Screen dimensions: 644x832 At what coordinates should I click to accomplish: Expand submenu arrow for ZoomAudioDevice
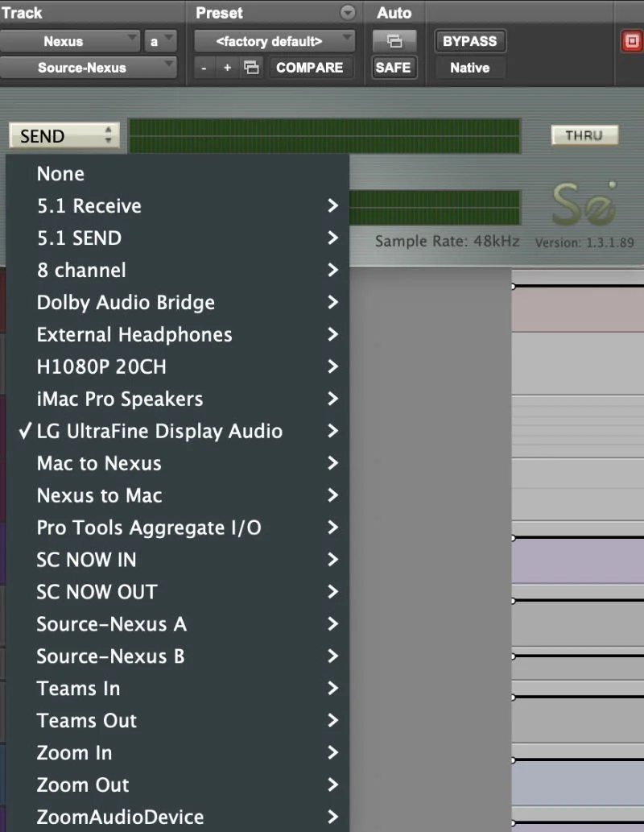pyautogui.click(x=332, y=817)
